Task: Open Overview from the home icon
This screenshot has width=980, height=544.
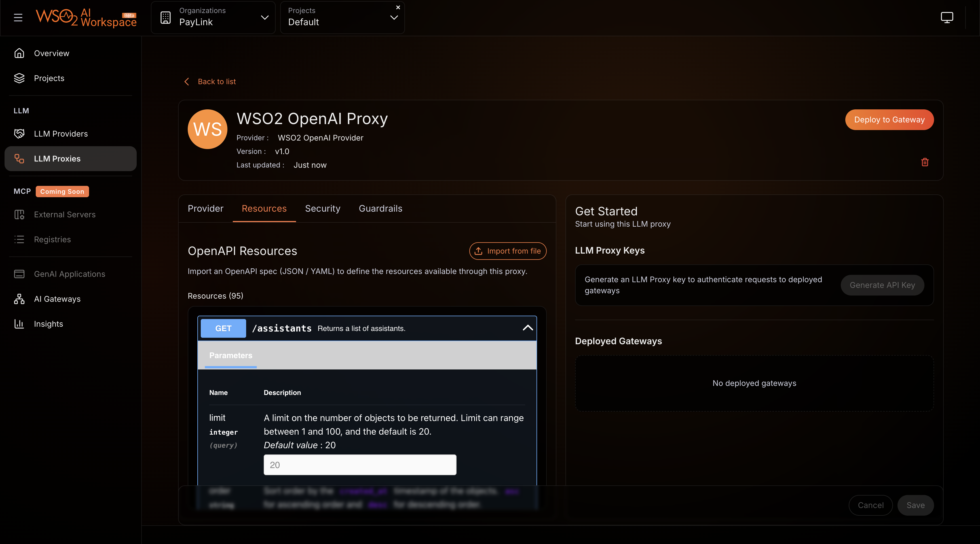Action: [x=19, y=53]
